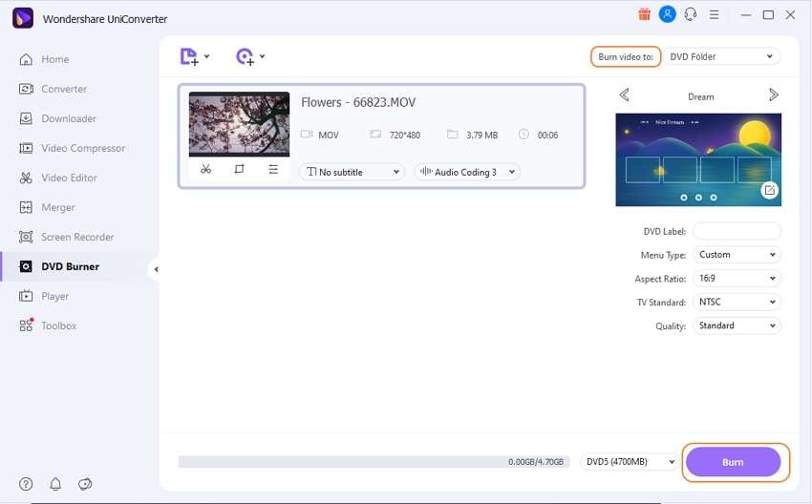Click the Burn video to label
Image resolution: width=812 pixels, height=504 pixels.
pos(626,57)
